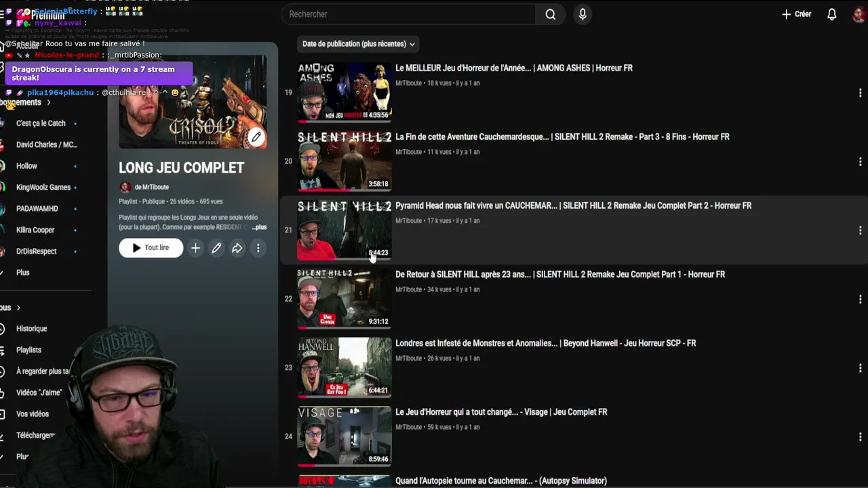Open Quand l'Autopsie tourne au Cauchemar video
The height and width of the screenshot is (488, 868).
(501, 481)
